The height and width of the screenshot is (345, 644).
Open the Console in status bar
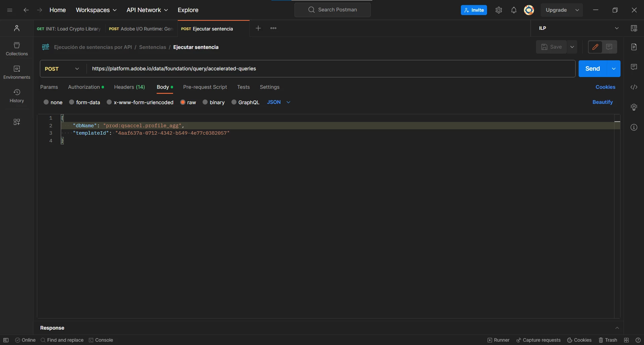tap(101, 340)
